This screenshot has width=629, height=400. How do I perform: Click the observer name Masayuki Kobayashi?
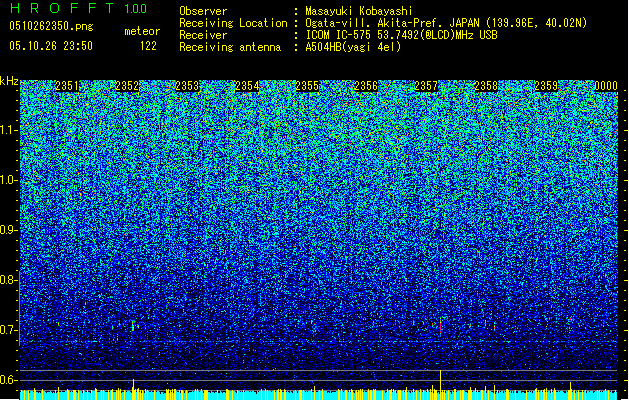[359, 11]
